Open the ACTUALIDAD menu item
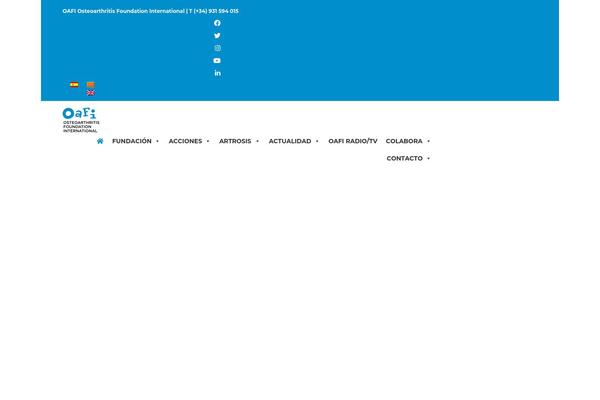Image resolution: width=600 pixels, height=400 pixels. point(290,141)
